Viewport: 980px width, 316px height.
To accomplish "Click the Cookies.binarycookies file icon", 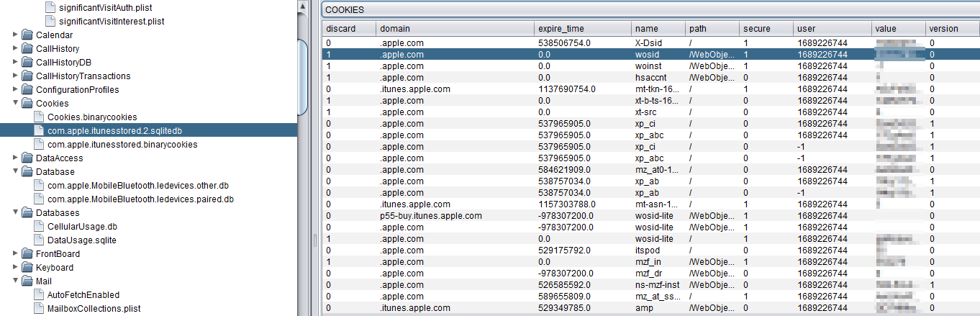I will (x=39, y=117).
